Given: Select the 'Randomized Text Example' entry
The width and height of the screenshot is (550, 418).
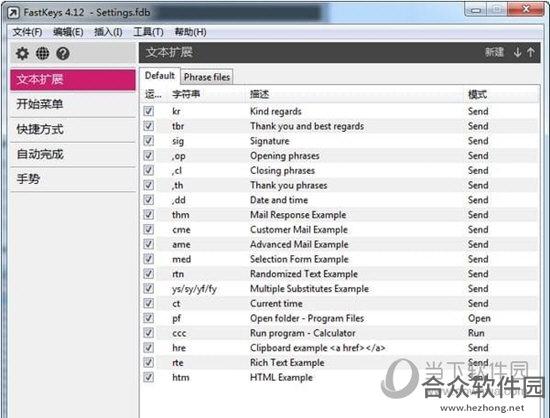Looking at the screenshot, I should coord(304,274).
